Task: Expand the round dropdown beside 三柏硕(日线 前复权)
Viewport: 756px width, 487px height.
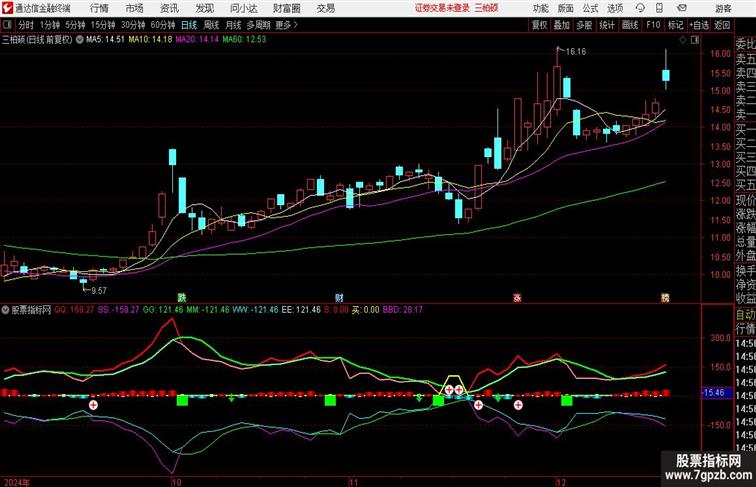Action: [80, 40]
